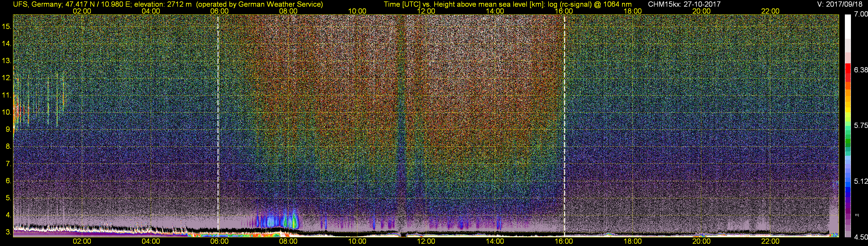
Task: Click the 22:00 label on the top time axis
Action: coord(770,11)
